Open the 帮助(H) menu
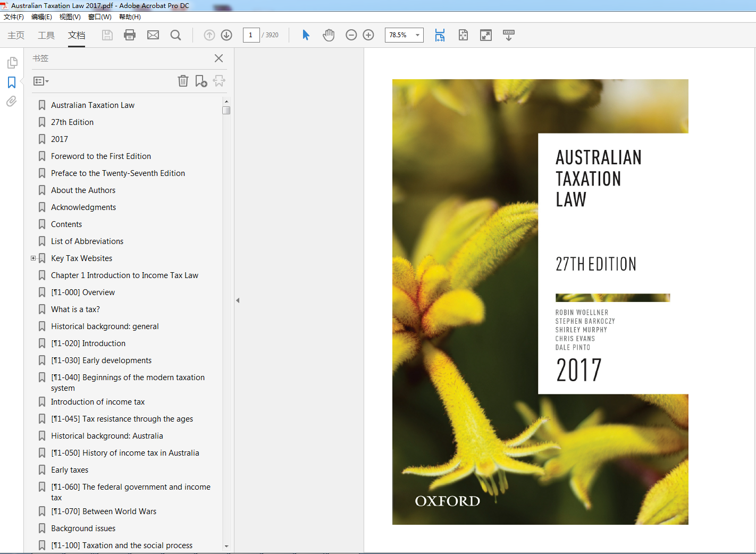 point(130,17)
